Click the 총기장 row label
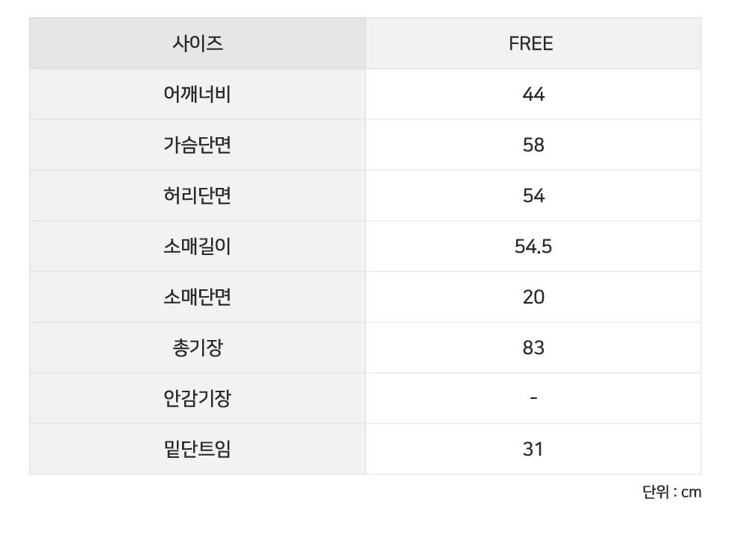731x560 pixels. [198, 348]
